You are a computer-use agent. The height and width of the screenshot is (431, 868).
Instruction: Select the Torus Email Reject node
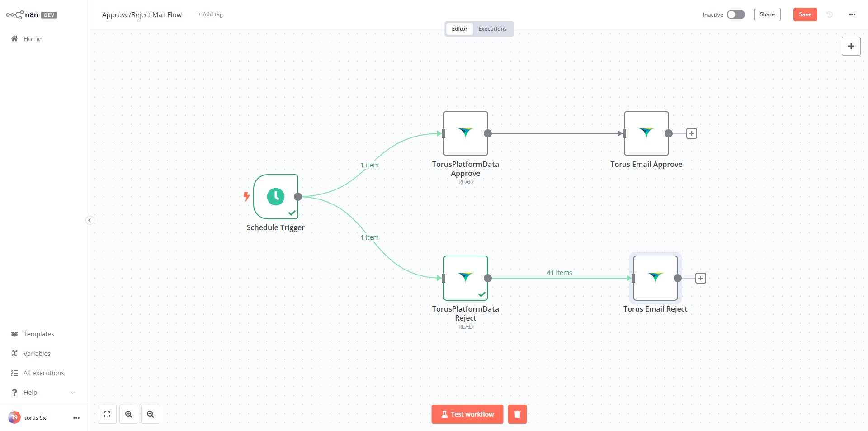pos(655,278)
